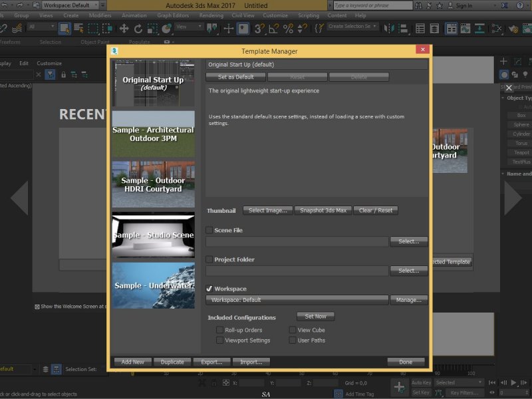The width and height of the screenshot is (532, 399).
Task: Collapse the Name and Color rollout
Action: [x=503, y=174]
